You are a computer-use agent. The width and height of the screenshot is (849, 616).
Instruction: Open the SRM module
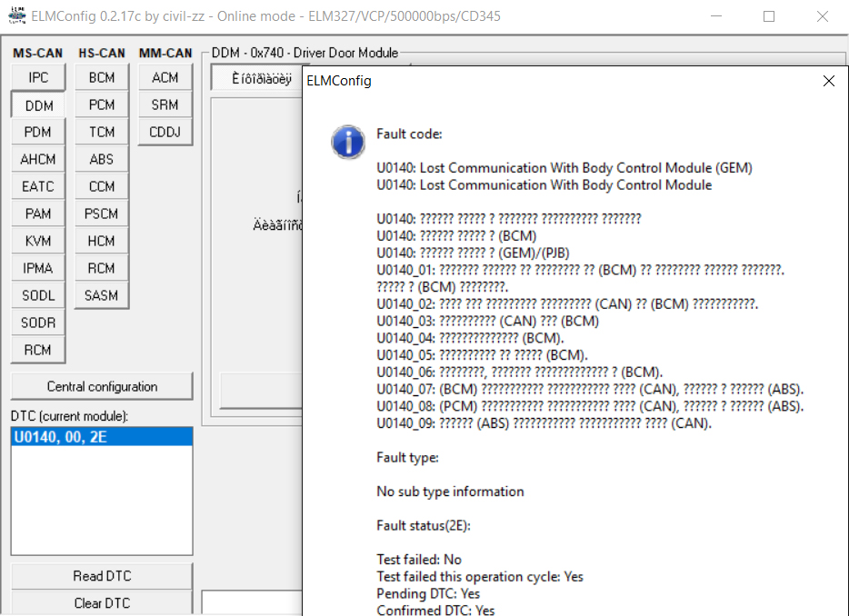(x=165, y=104)
